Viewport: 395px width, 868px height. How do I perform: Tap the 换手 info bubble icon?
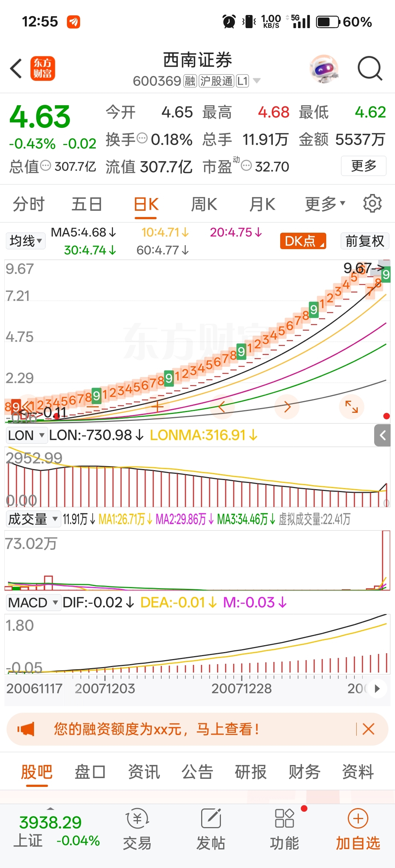pos(142,138)
